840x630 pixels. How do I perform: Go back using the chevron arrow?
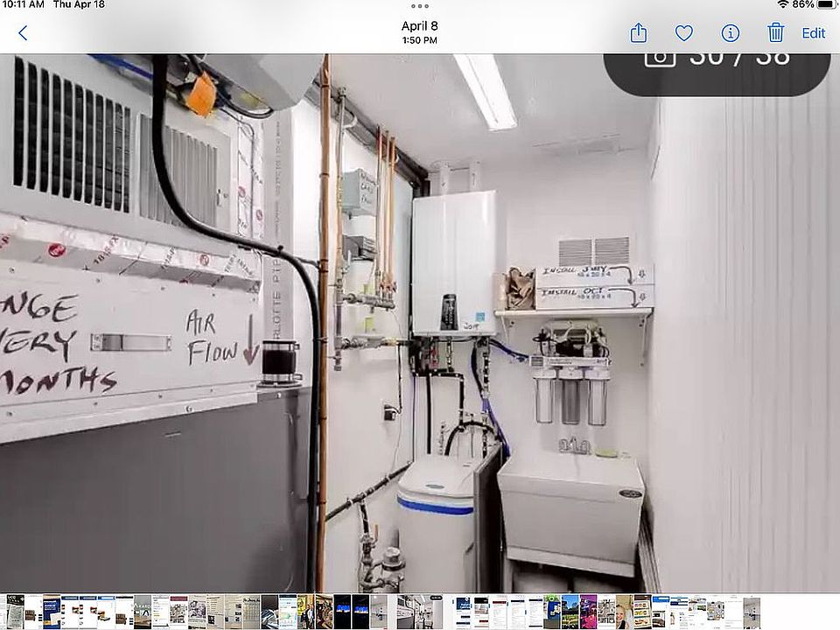pyautogui.click(x=23, y=33)
